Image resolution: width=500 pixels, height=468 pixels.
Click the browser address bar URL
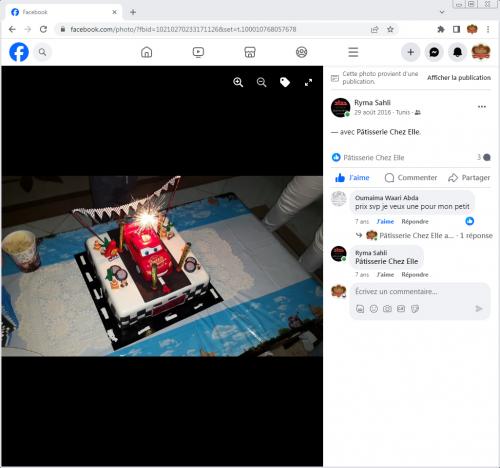click(x=183, y=29)
